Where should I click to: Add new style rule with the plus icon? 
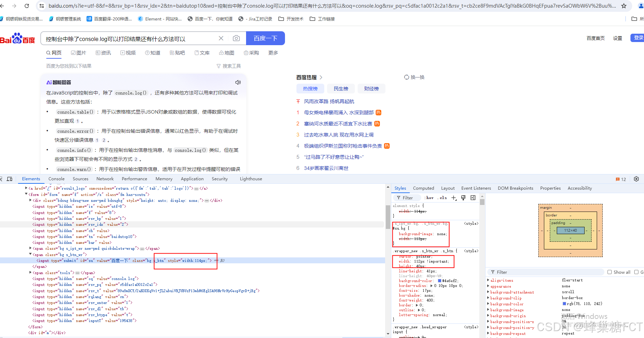[x=454, y=198]
